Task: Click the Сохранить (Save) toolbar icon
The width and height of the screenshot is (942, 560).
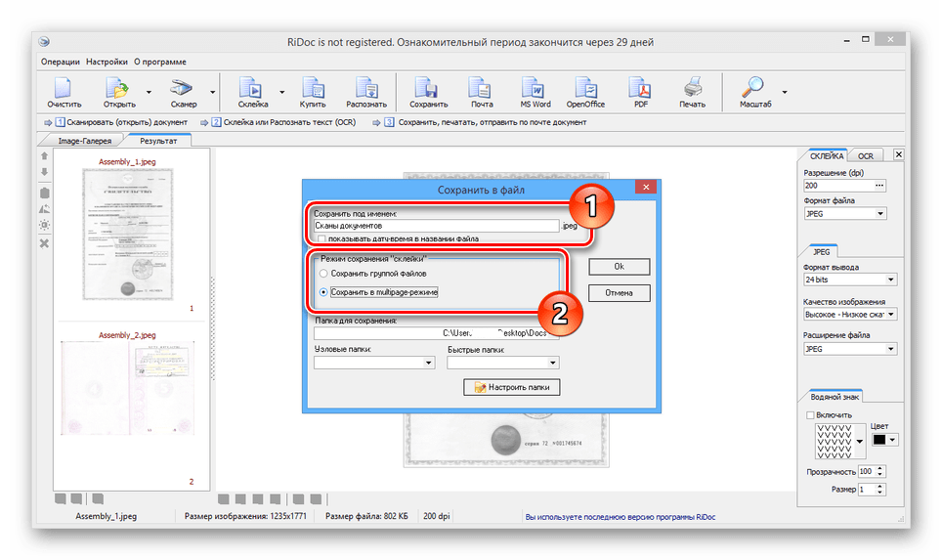Action: pos(428,91)
